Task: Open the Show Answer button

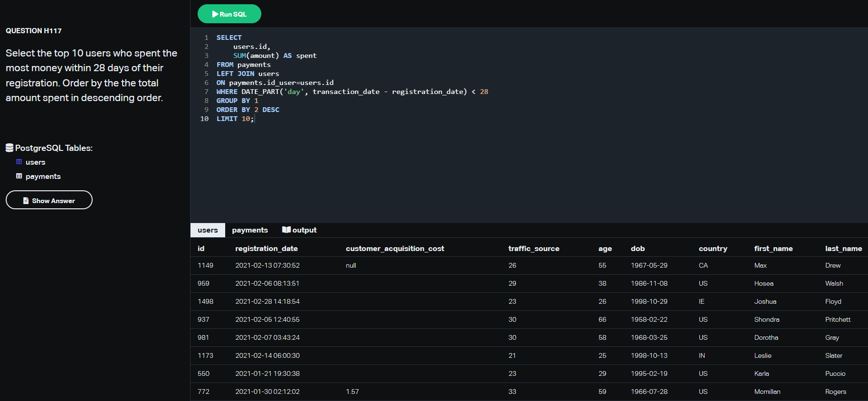Action: click(49, 200)
